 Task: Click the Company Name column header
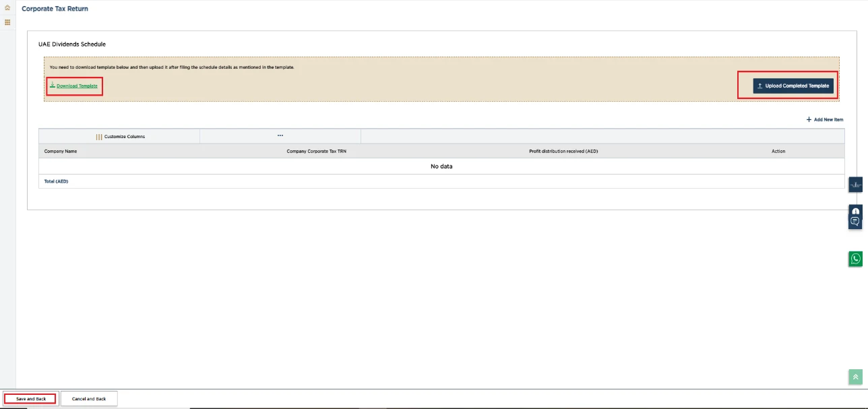point(61,152)
